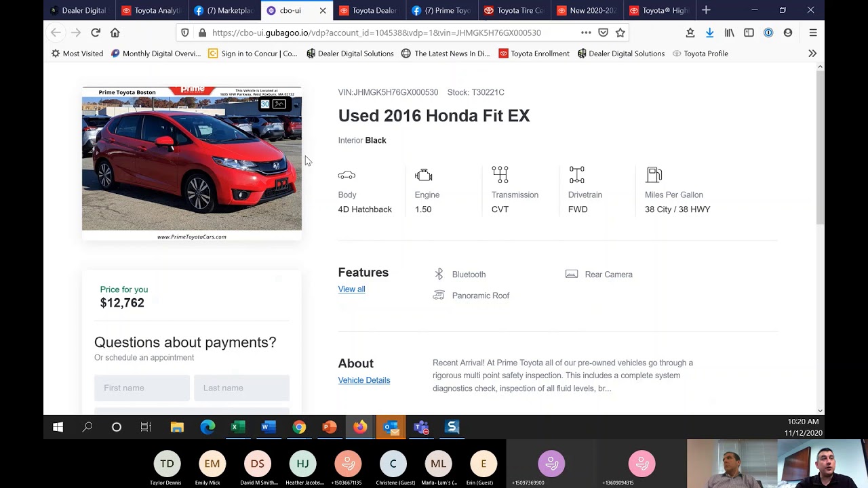Go back to previous page
The image size is (868, 488).
[x=56, y=33]
